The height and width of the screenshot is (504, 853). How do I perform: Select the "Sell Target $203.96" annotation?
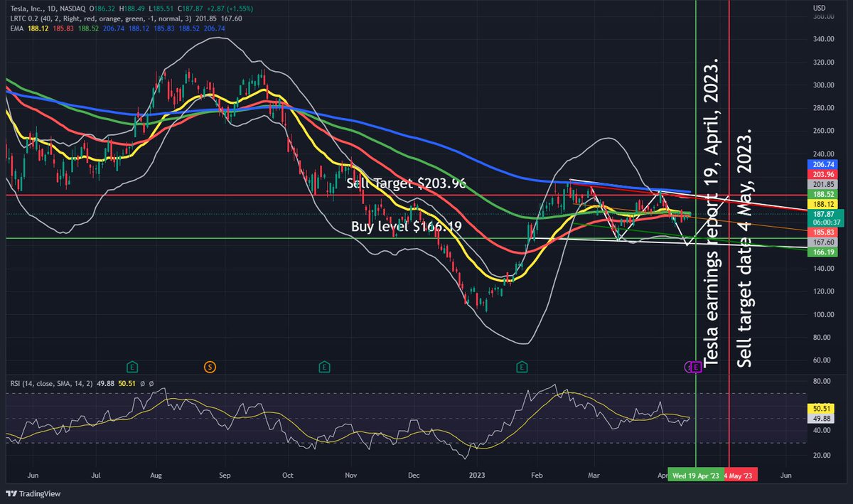tap(406, 183)
